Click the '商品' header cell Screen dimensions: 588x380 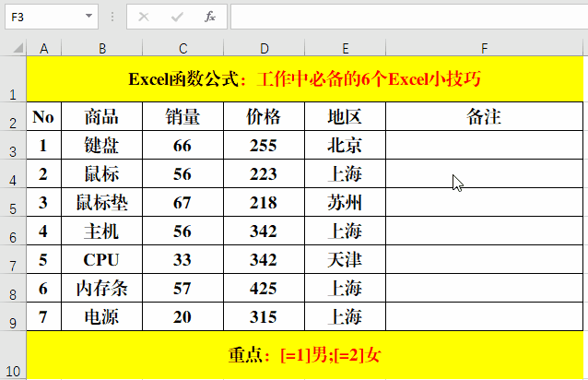point(102,116)
